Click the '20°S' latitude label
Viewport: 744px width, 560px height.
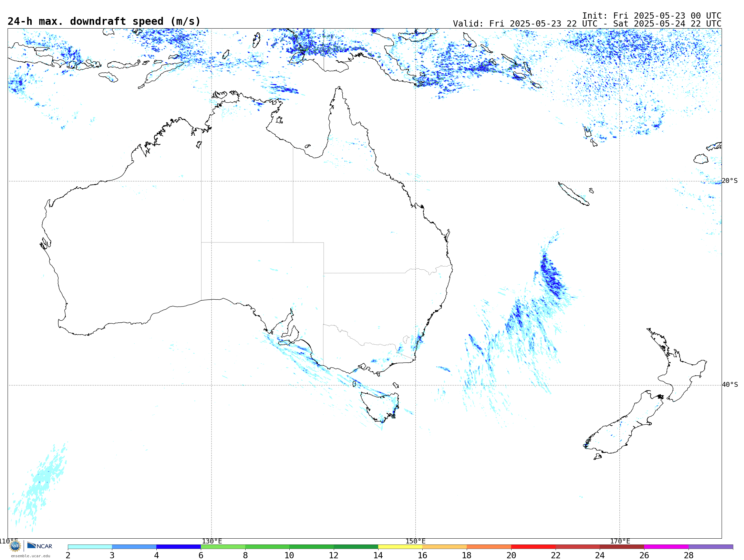click(x=730, y=181)
